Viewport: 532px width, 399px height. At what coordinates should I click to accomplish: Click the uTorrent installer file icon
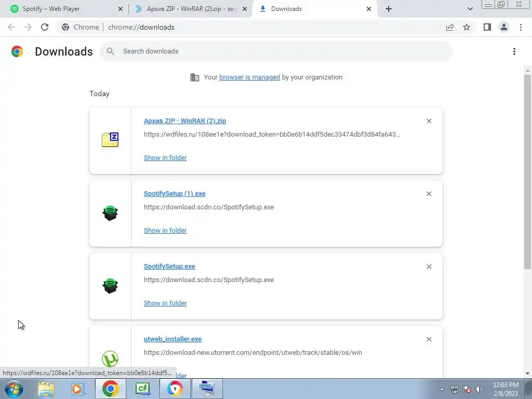pyautogui.click(x=110, y=359)
